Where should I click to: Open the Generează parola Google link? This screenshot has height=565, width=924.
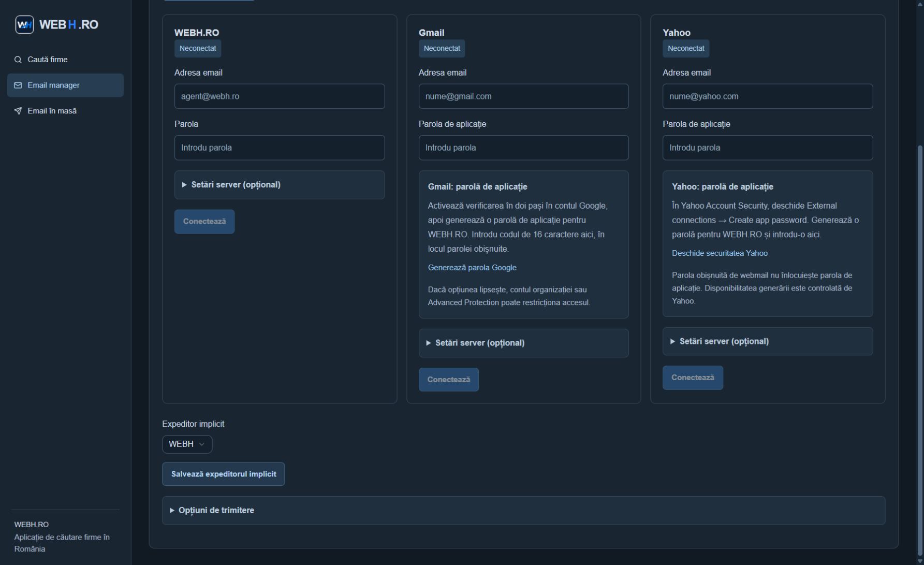tap(472, 268)
